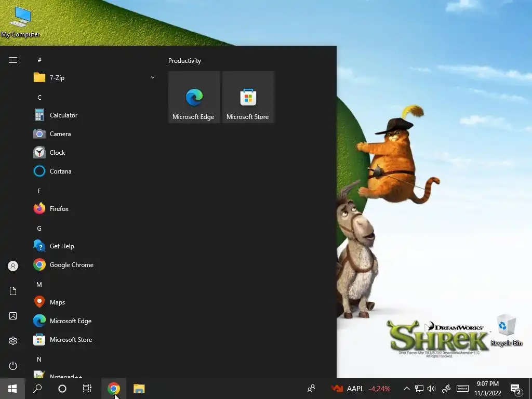Viewport: 532px width, 399px height.
Task: Open the user account icon in Start
Action: tap(13, 266)
